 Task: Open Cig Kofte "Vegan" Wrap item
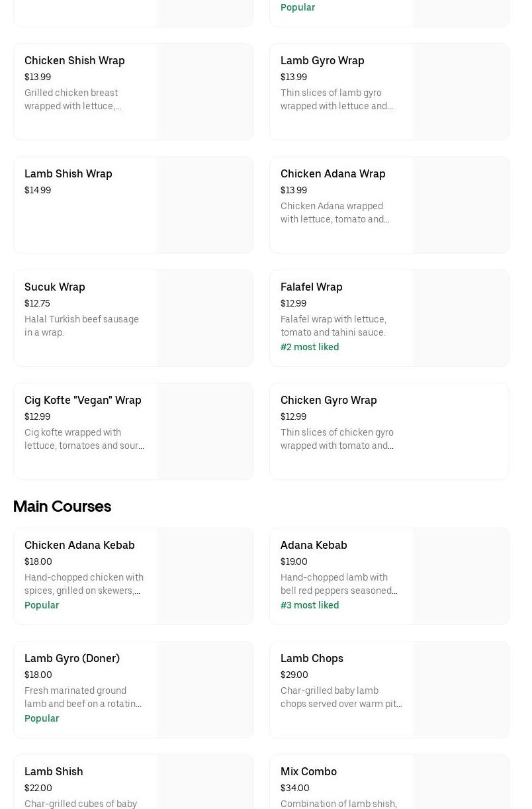click(83, 401)
